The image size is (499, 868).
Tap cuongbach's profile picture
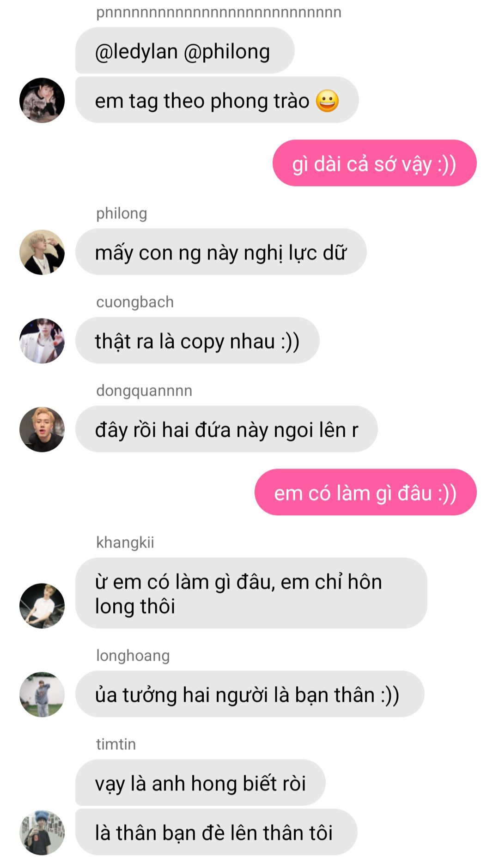click(x=42, y=341)
